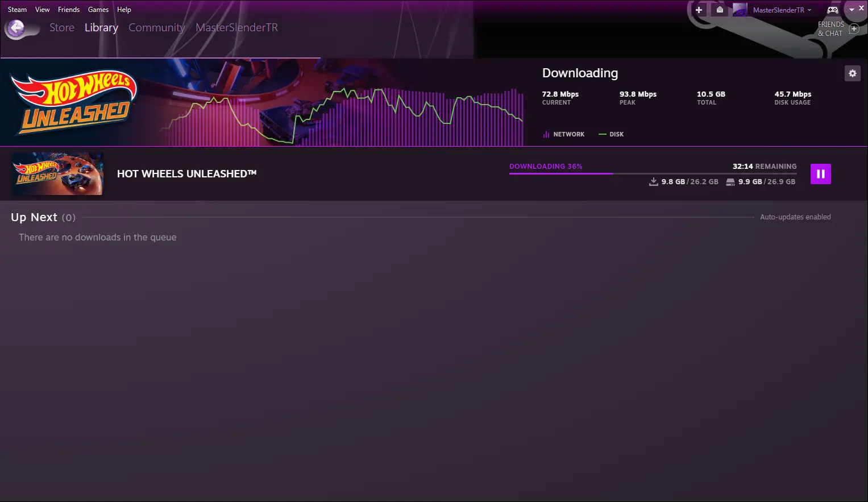Open the View menu

(x=42, y=10)
